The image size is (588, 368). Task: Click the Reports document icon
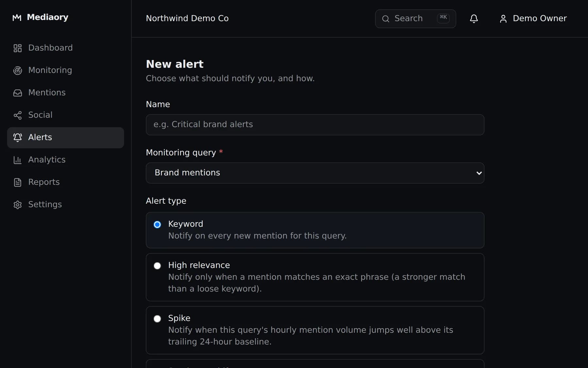(18, 182)
